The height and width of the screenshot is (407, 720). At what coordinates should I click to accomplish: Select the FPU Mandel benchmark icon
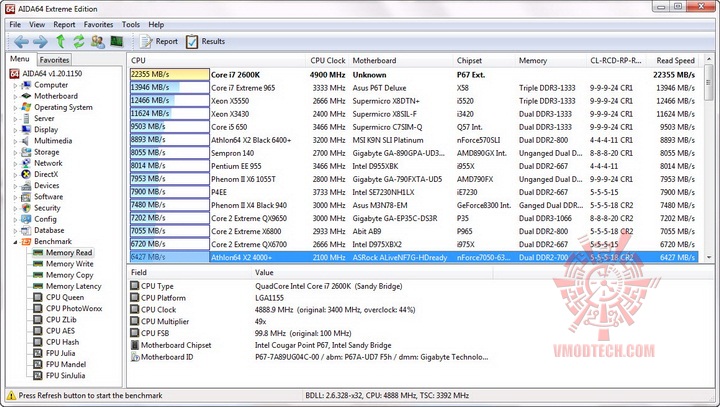coord(38,364)
